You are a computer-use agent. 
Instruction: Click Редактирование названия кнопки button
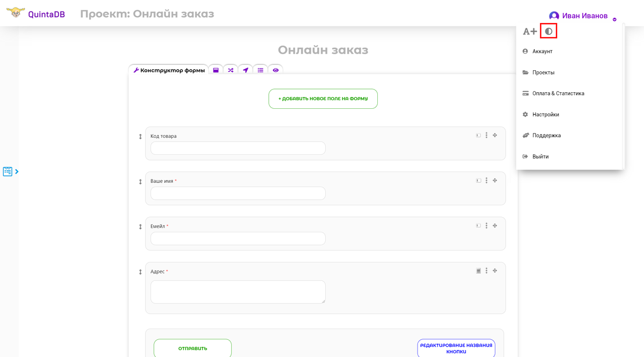[x=456, y=348]
